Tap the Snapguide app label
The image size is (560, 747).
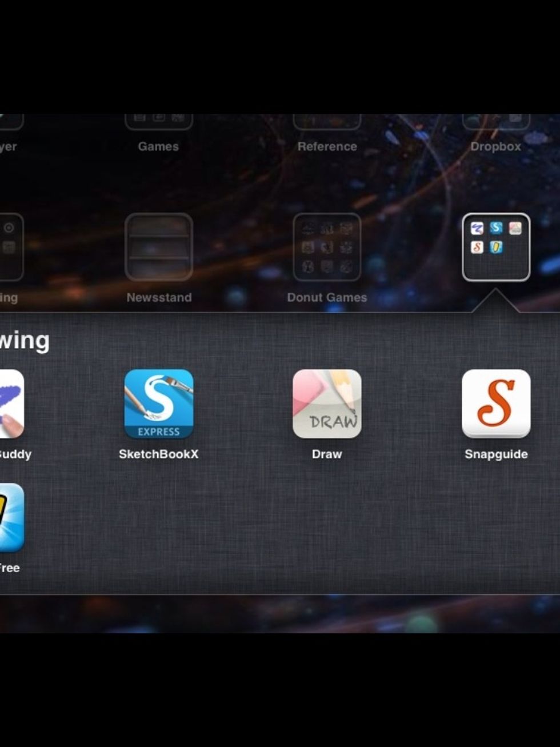tap(495, 454)
